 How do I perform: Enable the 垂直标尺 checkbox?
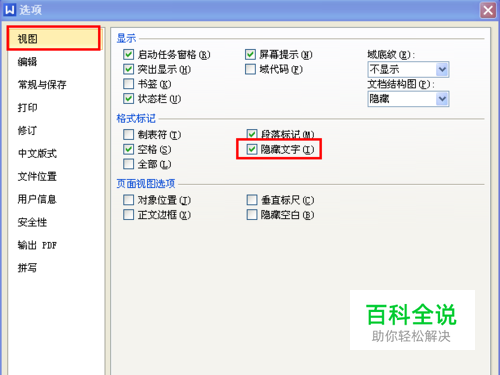click(x=252, y=200)
